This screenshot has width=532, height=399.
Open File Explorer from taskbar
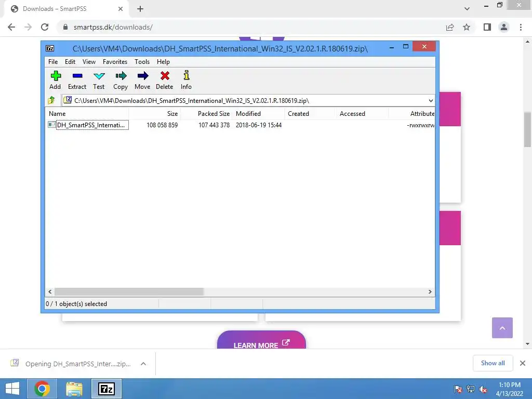tap(74, 389)
